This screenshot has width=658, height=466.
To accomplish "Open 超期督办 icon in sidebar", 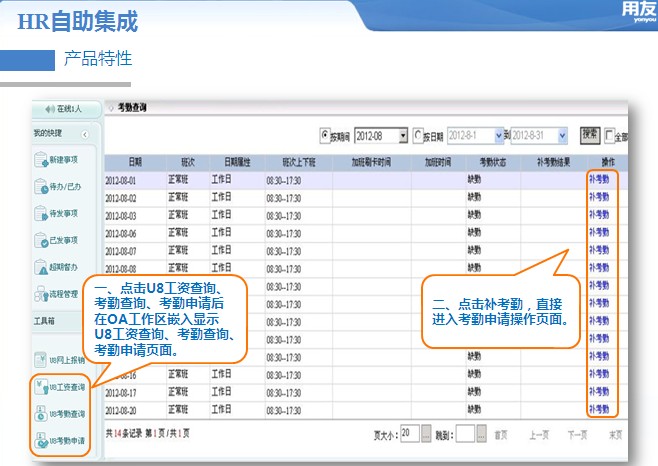I will 41,267.
